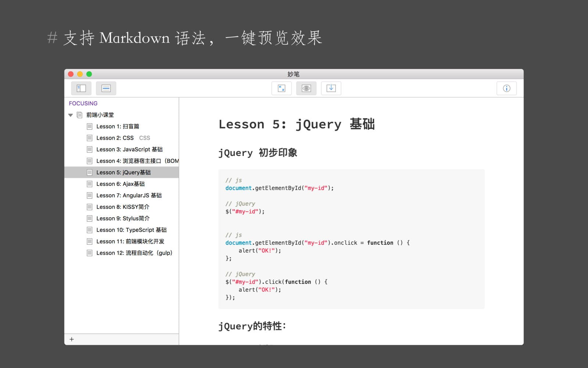Image resolution: width=588 pixels, height=368 pixels.
Task: Open Lesson 6: Ajax基础
Action: [x=122, y=184]
